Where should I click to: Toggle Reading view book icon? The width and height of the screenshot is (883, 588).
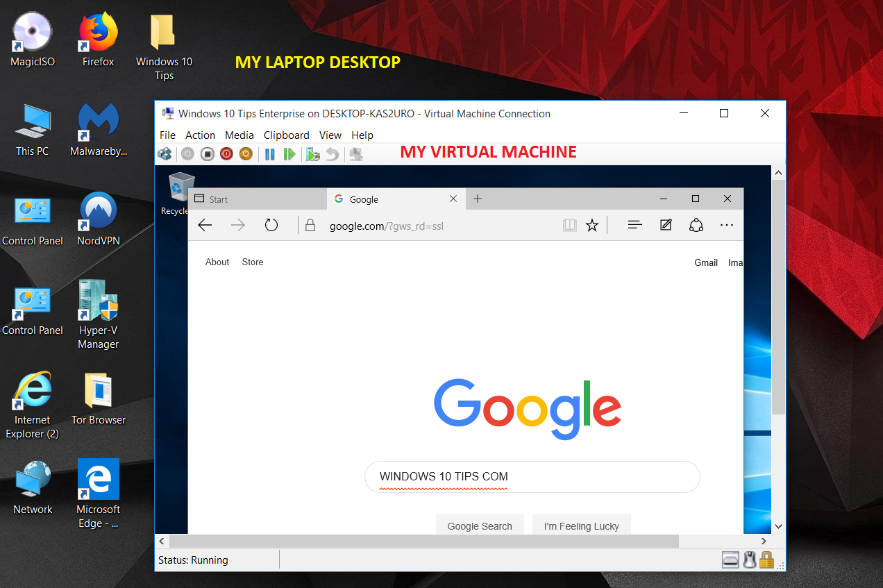(x=570, y=226)
